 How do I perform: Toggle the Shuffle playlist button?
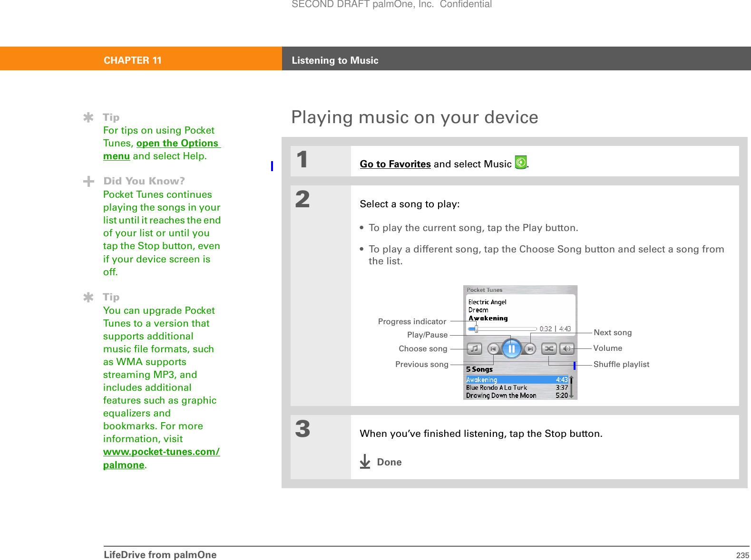point(549,349)
